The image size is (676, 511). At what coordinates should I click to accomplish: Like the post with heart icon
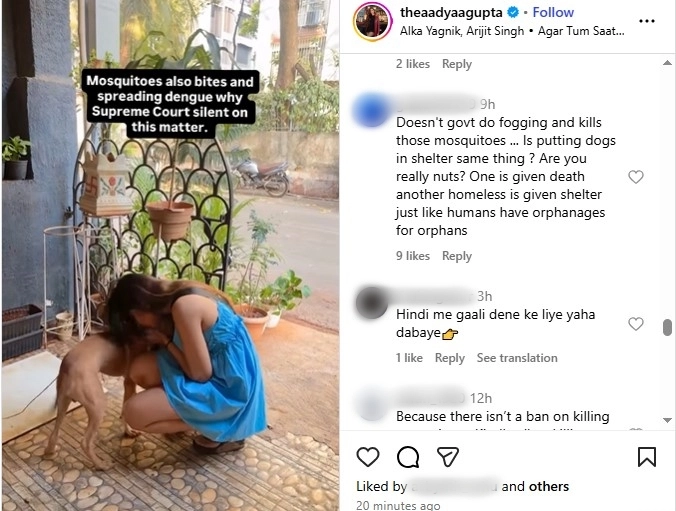[x=368, y=457]
